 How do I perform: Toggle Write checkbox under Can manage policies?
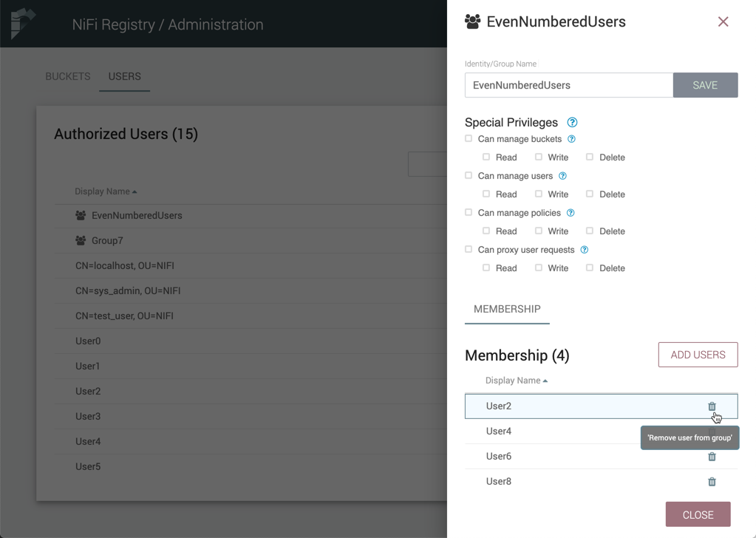click(539, 231)
